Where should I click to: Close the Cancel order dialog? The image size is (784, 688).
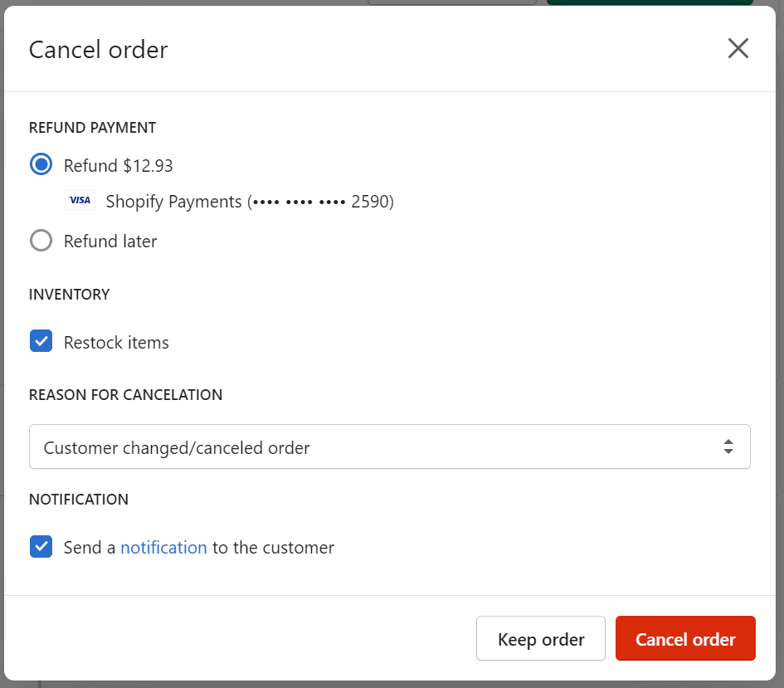point(738,48)
